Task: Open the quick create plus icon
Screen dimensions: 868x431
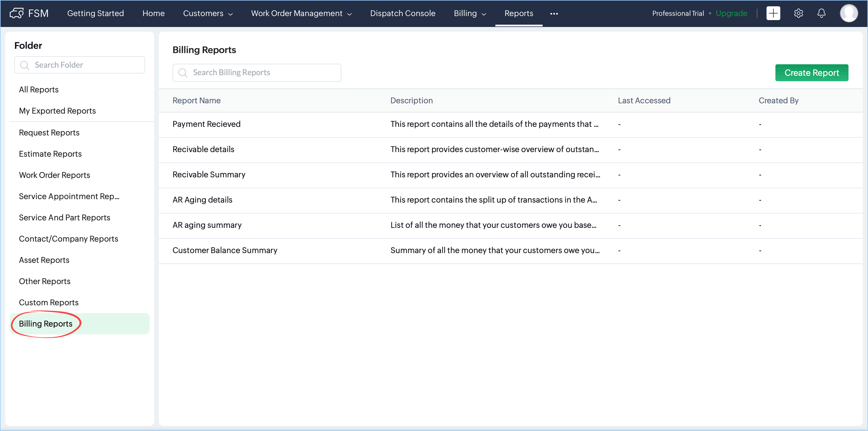Action: click(773, 13)
